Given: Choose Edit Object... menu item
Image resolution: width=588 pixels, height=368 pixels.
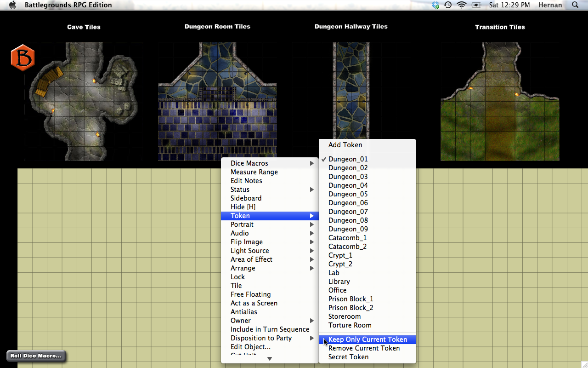Looking at the screenshot, I should (270, 347).
